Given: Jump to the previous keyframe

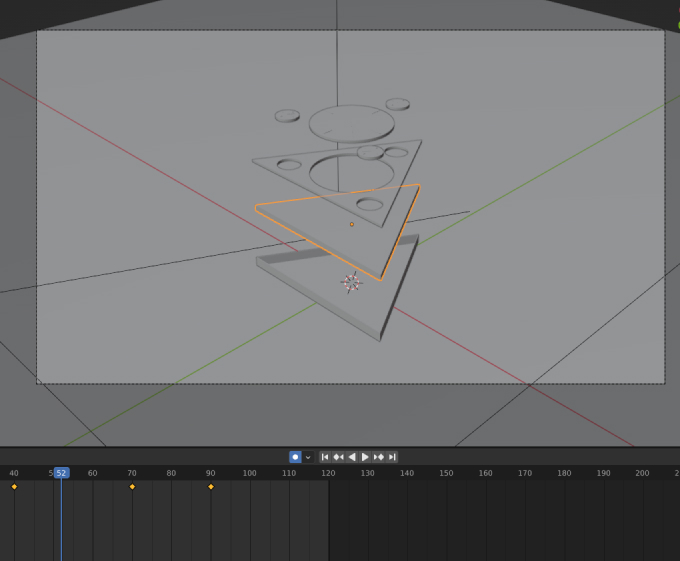Looking at the screenshot, I should tap(338, 457).
